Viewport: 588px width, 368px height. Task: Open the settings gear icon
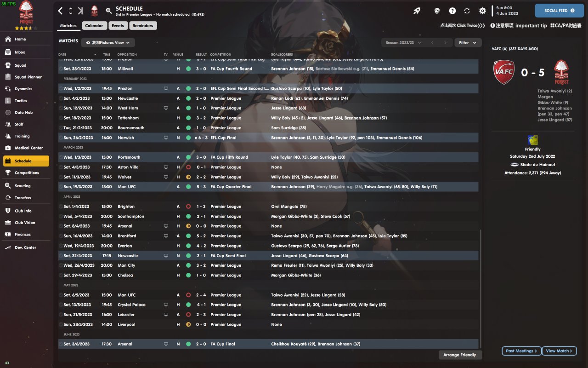(x=482, y=11)
